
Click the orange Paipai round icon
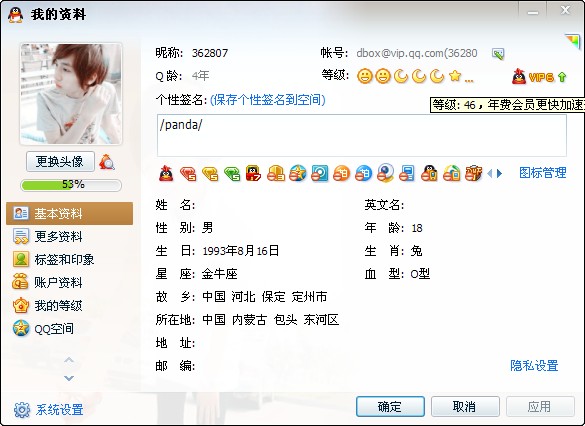341,173
